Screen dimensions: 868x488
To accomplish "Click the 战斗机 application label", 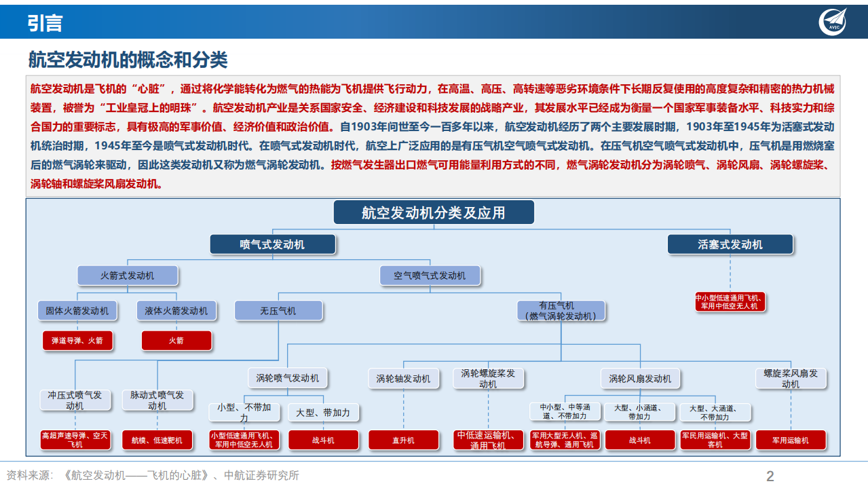I will pyautogui.click(x=325, y=440).
